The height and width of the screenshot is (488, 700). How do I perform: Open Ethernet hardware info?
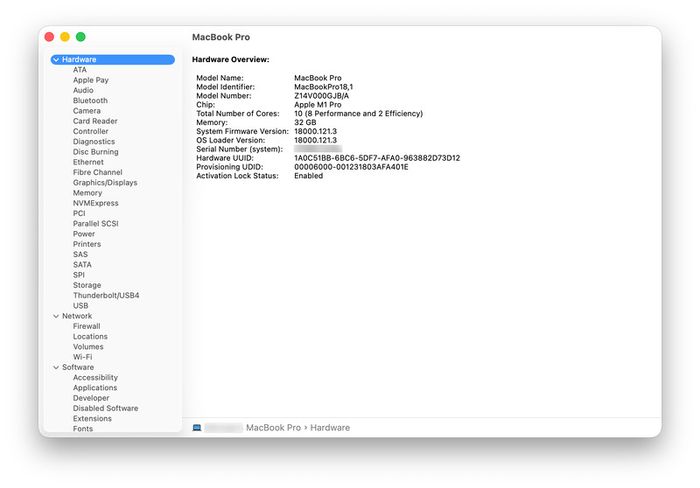pos(88,162)
